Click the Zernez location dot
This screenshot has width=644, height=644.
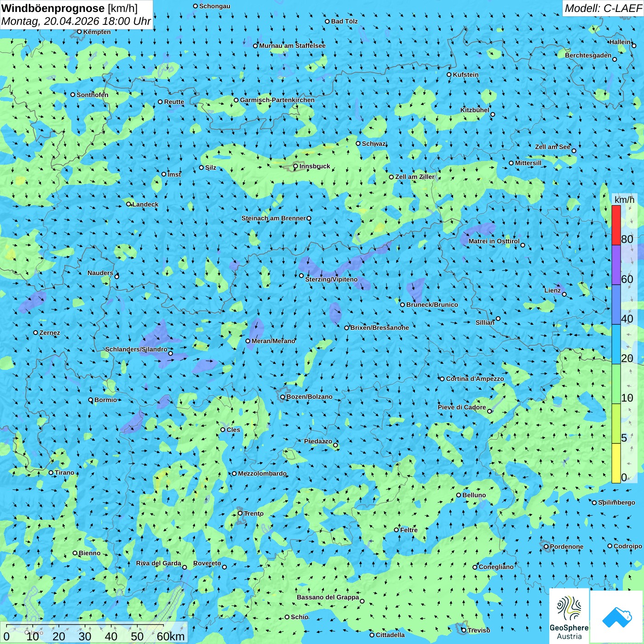coord(36,333)
